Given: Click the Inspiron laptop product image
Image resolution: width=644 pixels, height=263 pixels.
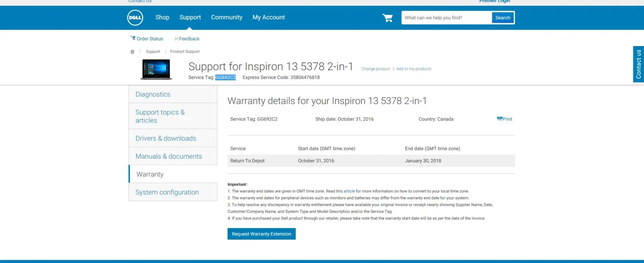Looking at the screenshot, I should pyautogui.click(x=156, y=69).
